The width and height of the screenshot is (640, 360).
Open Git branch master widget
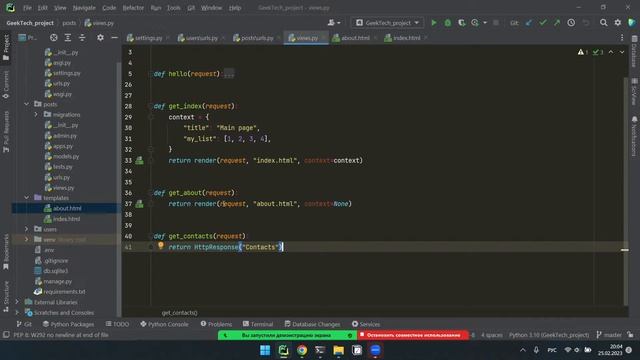coord(609,335)
